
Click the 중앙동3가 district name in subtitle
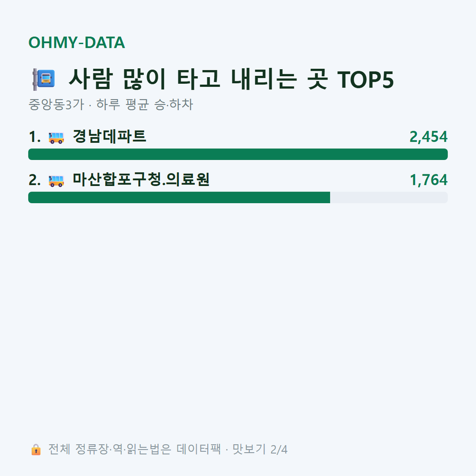tap(56, 105)
